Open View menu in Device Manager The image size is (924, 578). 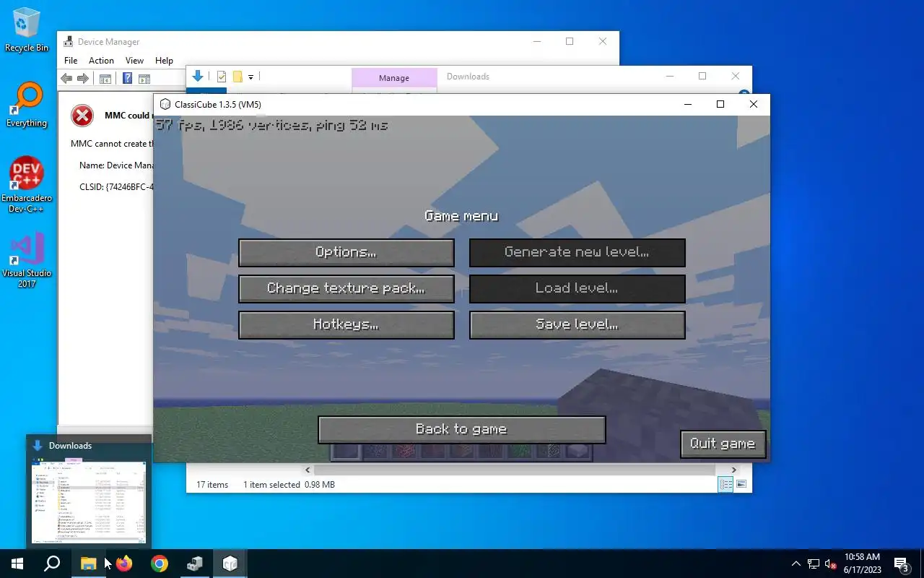134,61
